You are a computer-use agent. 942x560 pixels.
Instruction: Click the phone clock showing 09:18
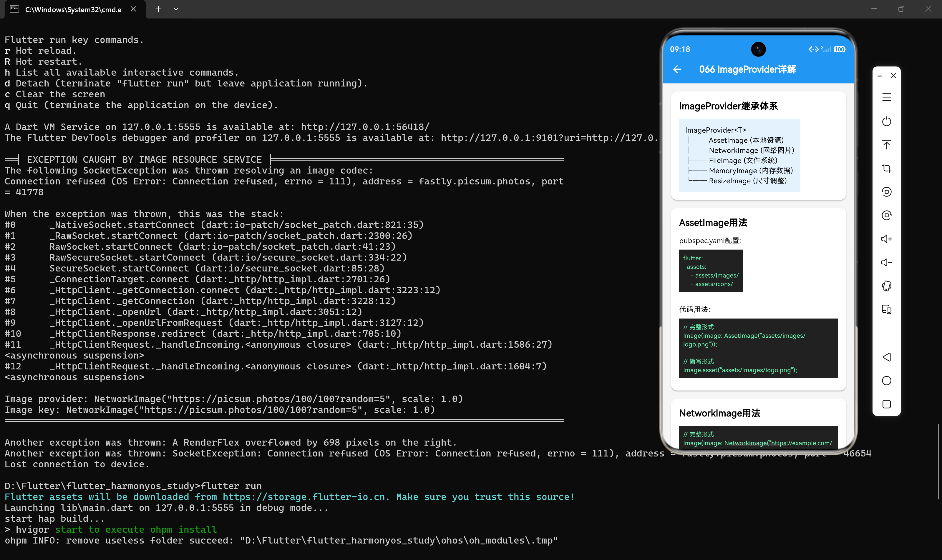click(x=680, y=49)
